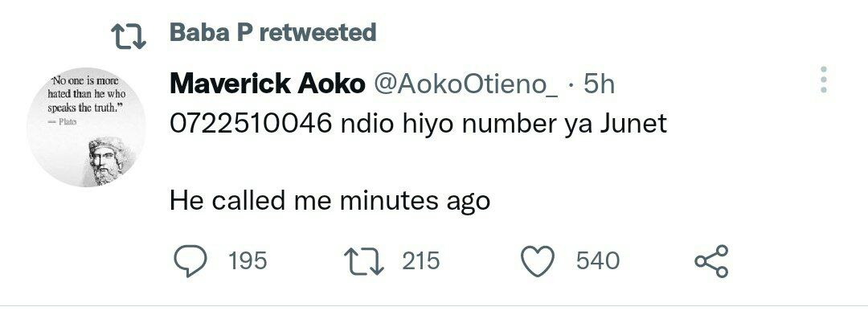Click the retweet indicator icon above the tweet
868x311 pixels.
click(x=129, y=36)
